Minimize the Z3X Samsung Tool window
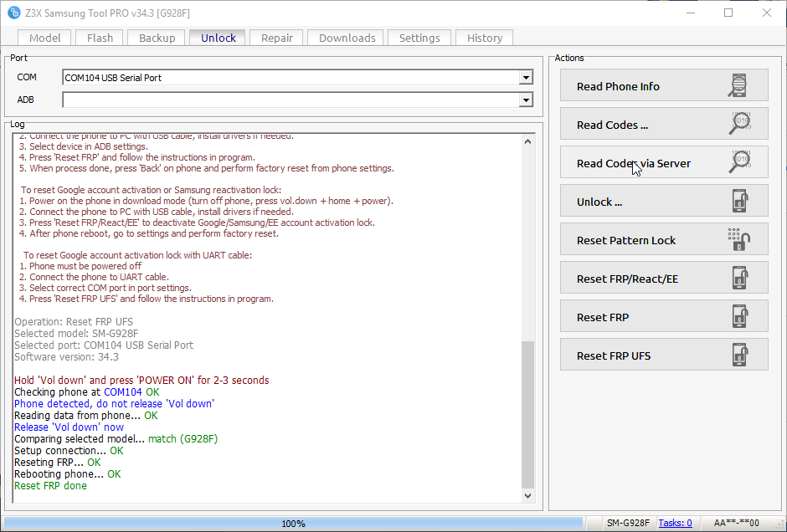The image size is (787, 532). pos(691,13)
